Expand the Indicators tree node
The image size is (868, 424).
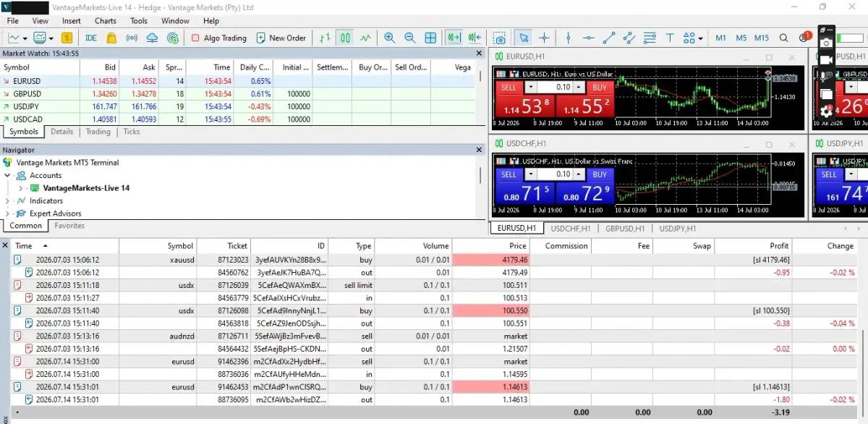[7, 201]
